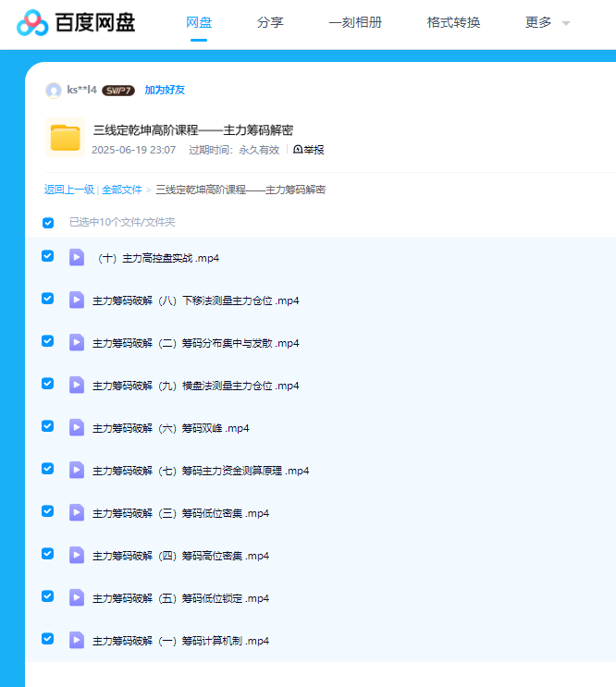The image size is (616, 687).
Task: Click the ks**l4 username text
Action: click(x=81, y=90)
